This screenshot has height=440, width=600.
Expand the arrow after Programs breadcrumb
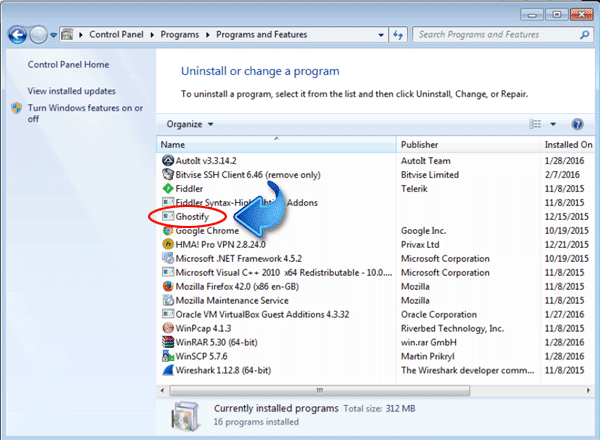pyautogui.click(x=208, y=35)
